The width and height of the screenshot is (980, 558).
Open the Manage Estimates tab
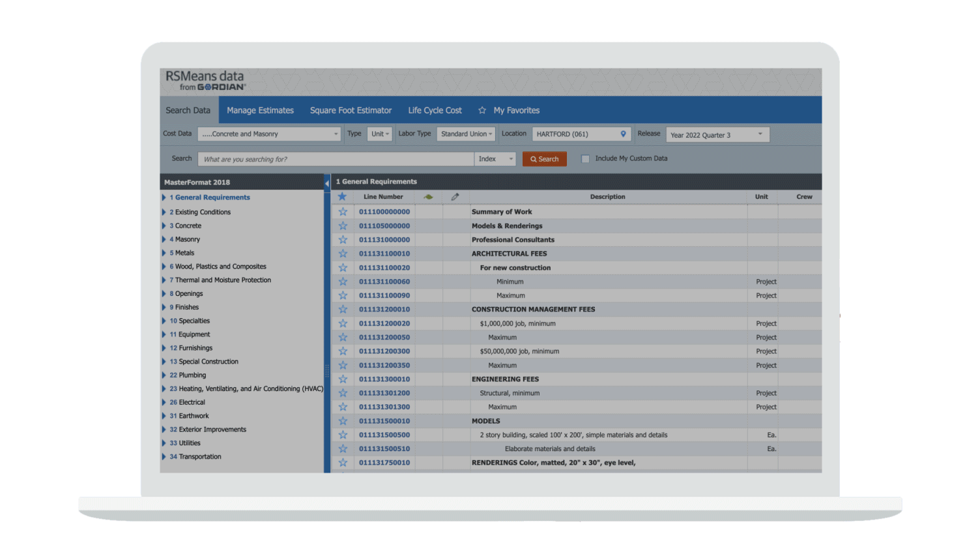(x=260, y=110)
